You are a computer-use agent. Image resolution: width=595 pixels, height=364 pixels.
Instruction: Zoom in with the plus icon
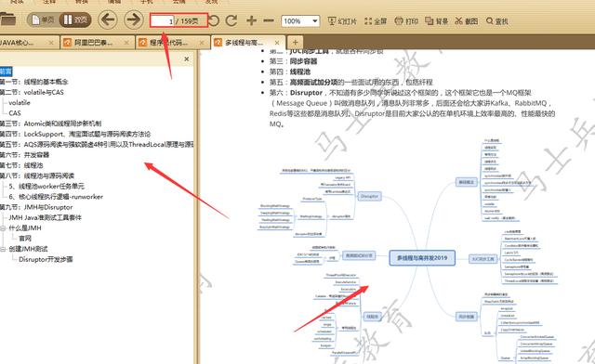pyautogui.click(x=251, y=20)
